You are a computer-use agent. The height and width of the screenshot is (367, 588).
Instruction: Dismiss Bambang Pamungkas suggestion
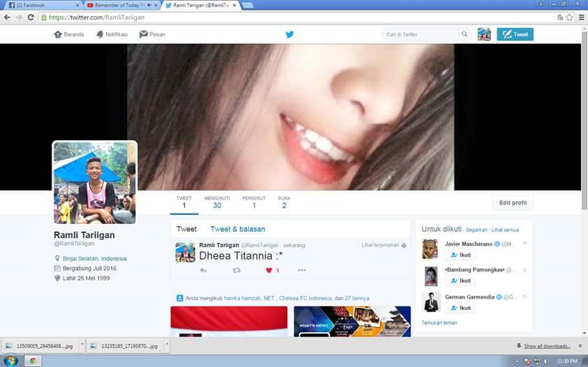525,270
